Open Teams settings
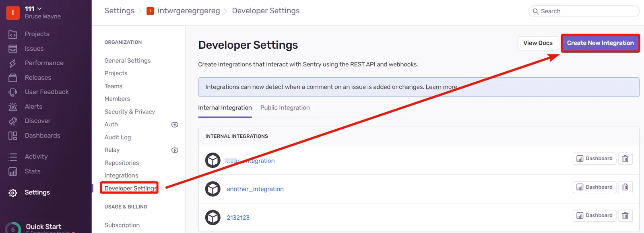Image resolution: width=644 pixels, height=233 pixels. 114,86
